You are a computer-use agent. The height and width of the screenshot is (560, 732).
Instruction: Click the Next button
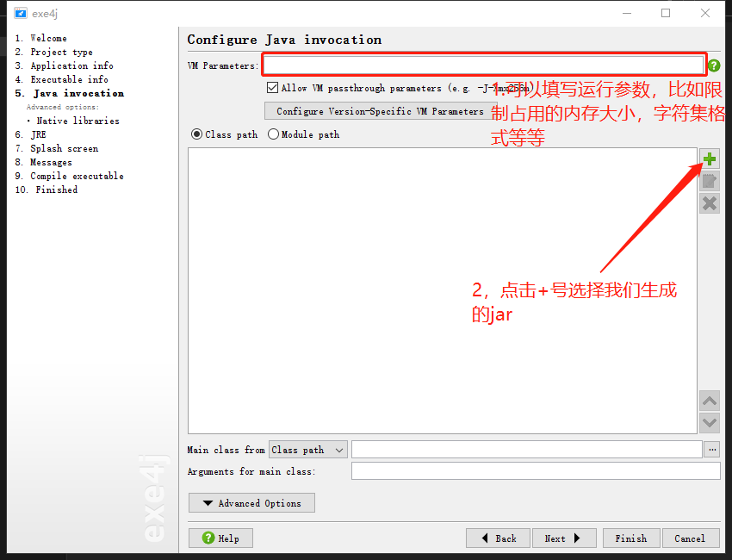tap(564, 538)
